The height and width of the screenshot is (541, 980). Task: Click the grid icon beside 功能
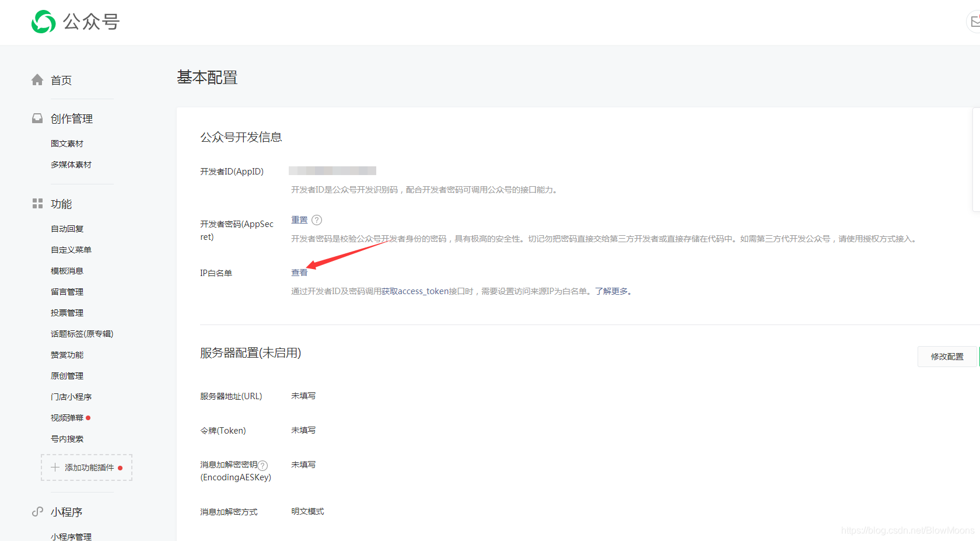37,204
